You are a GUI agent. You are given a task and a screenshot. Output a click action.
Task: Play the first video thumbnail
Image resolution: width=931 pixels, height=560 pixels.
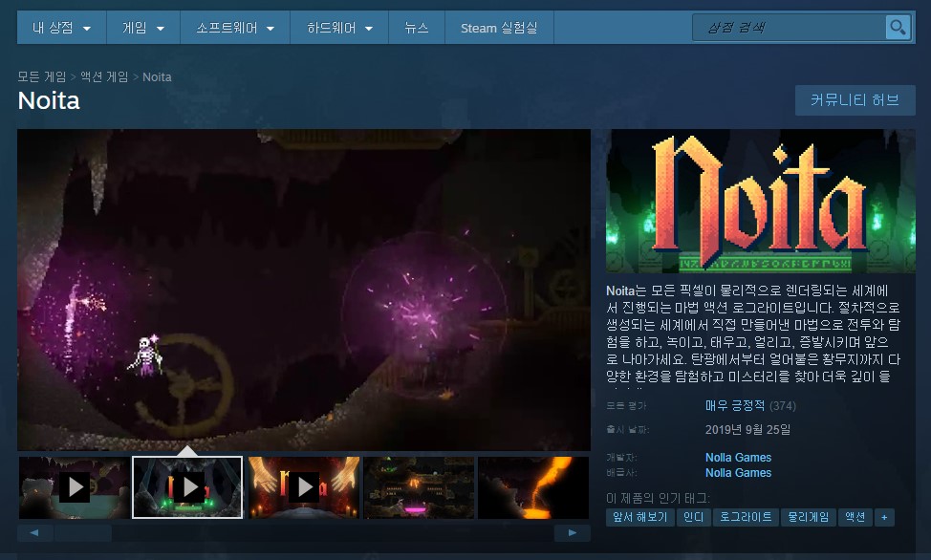(x=74, y=487)
